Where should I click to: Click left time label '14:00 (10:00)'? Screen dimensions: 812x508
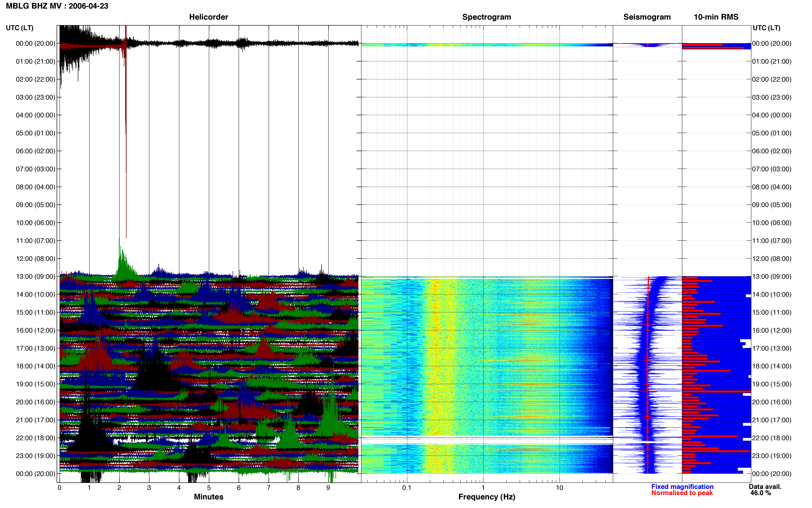[x=36, y=294]
